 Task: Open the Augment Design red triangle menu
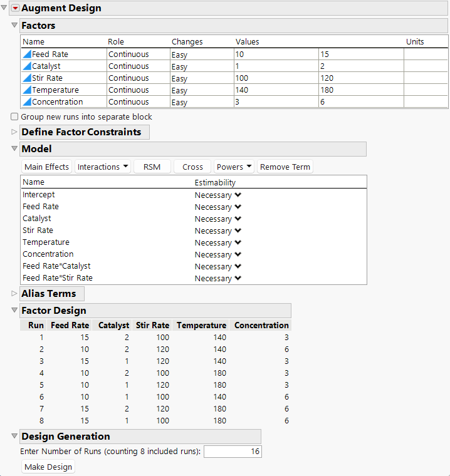pos(15,8)
